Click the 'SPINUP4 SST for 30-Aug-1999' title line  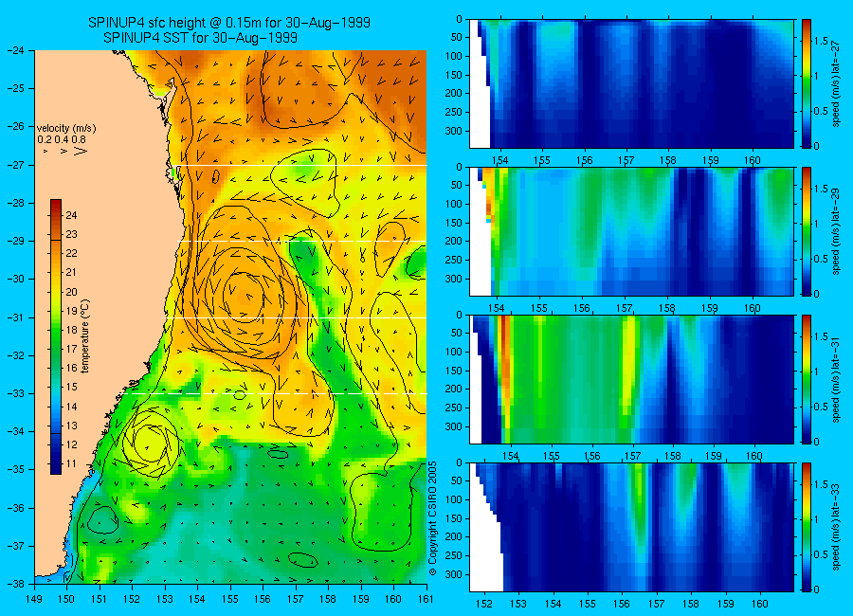point(200,38)
